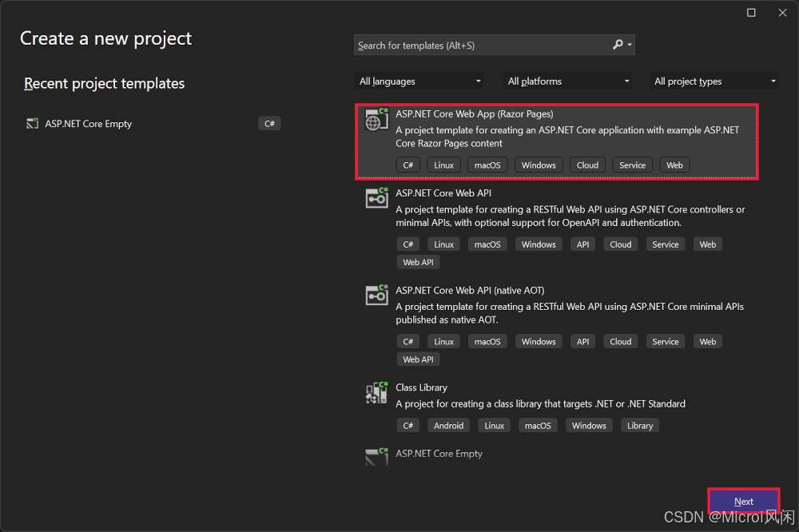Click the Windows tag under Razor Pages template
Image resolution: width=799 pixels, height=532 pixels.
pos(539,165)
